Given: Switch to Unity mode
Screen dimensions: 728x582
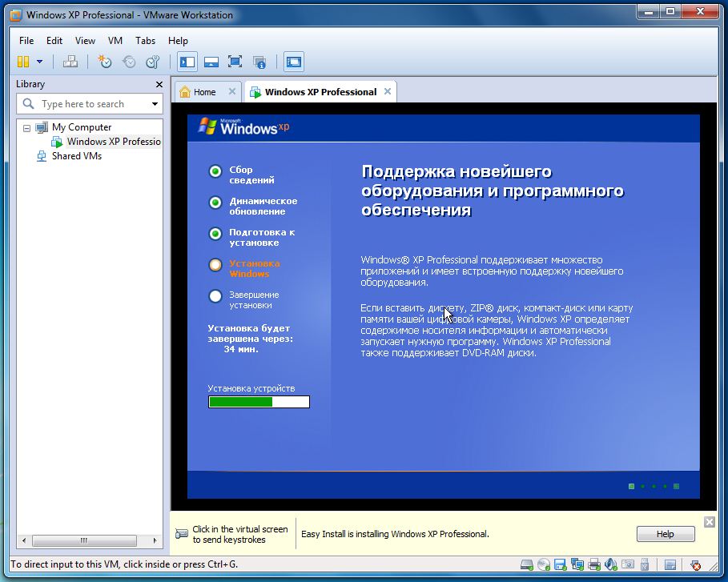Looking at the screenshot, I should click(259, 62).
